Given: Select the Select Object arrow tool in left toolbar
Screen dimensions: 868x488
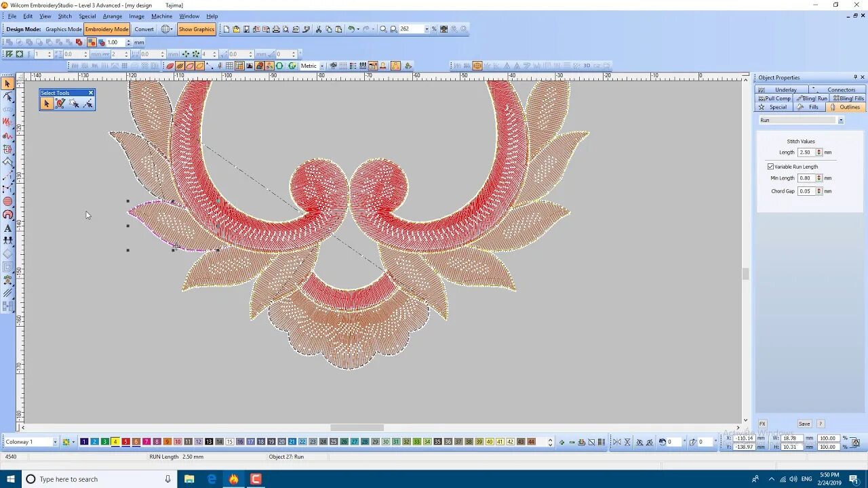Looking at the screenshot, I should pyautogui.click(x=7, y=83).
